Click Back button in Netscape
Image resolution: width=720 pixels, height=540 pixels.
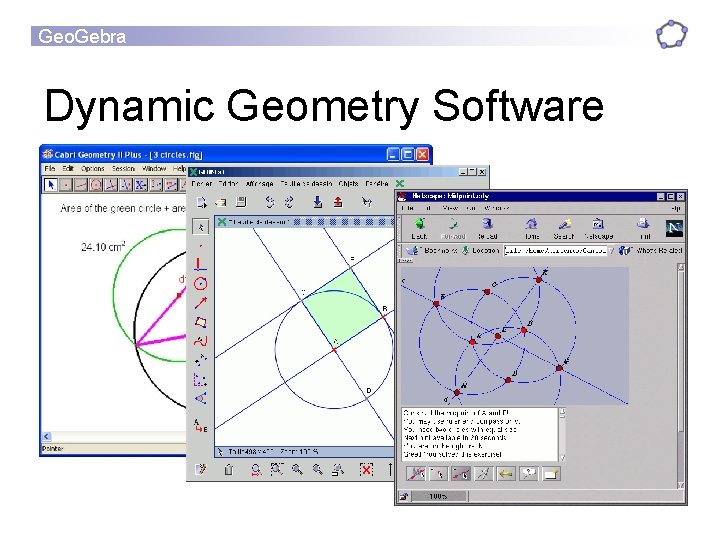pyautogui.click(x=419, y=228)
